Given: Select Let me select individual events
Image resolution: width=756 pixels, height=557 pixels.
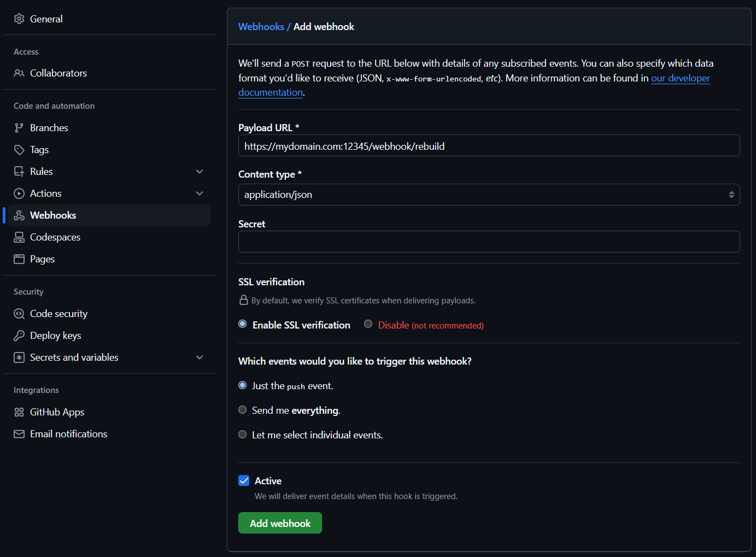Looking at the screenshot, I should tap(243, 435).
